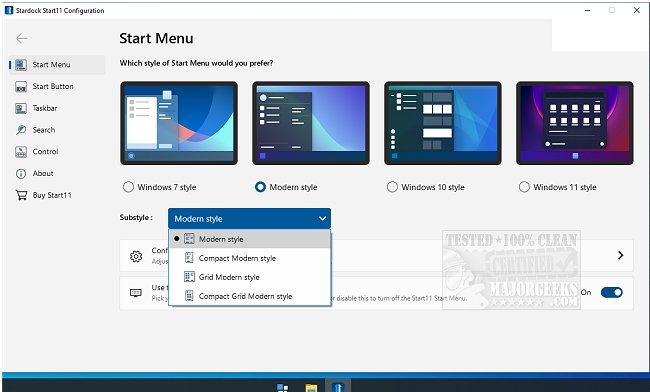Click the Windows 10 style preview thumbnail
The image size is (650, 392).
pyautogui.click(x=443, y=123)
